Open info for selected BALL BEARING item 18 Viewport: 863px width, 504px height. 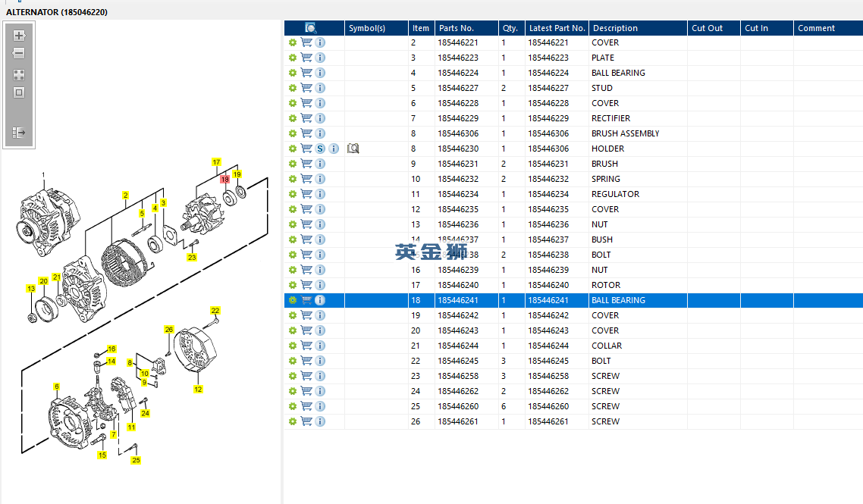coord(320,300)
